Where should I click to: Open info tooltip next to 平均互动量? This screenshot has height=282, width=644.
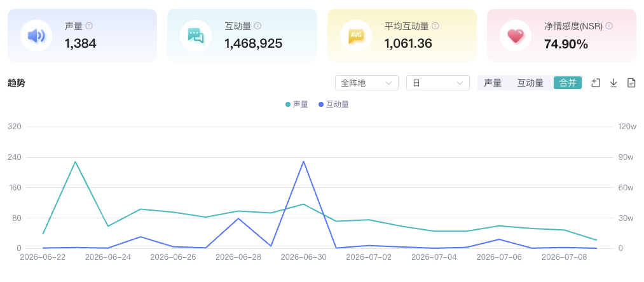click(435, 26)
